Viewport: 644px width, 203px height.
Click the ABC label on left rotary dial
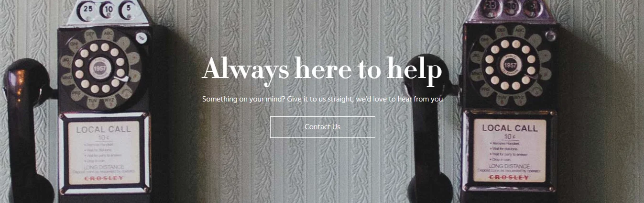[x=108, y=33]
